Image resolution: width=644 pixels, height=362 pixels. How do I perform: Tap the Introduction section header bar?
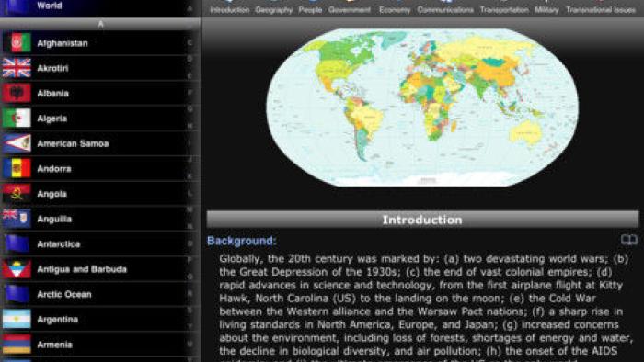422,220
